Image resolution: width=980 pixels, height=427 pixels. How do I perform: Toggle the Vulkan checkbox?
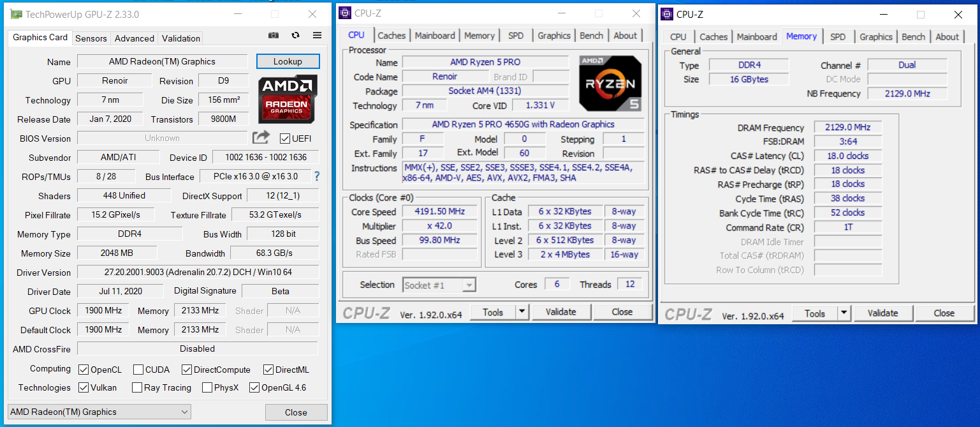click(84, 387)
